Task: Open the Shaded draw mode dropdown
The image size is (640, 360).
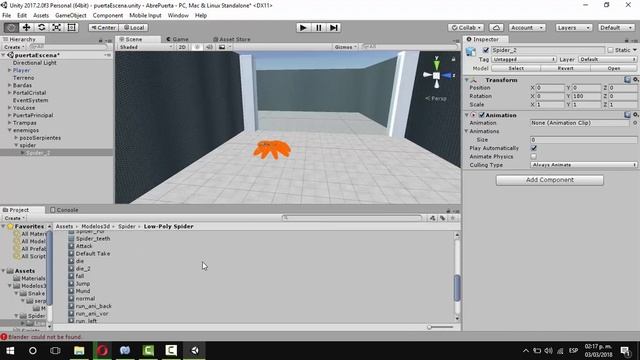Action: point(146,47)
